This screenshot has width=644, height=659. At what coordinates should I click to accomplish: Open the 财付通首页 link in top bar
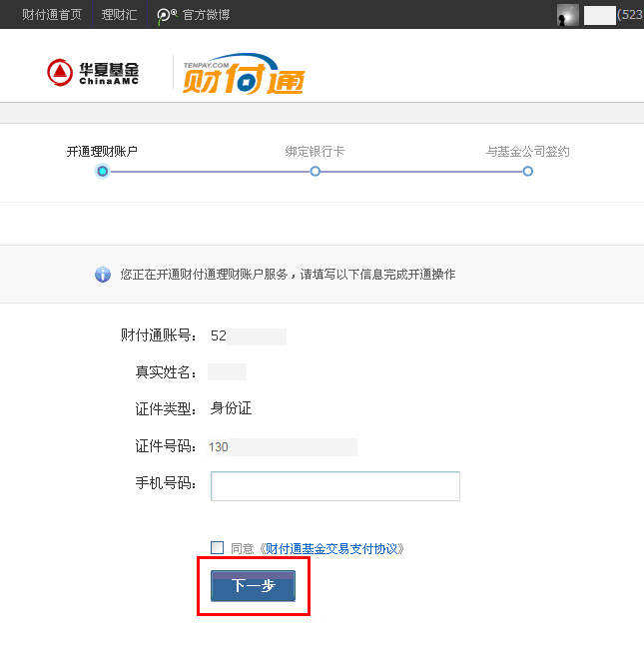click(52, 15)
